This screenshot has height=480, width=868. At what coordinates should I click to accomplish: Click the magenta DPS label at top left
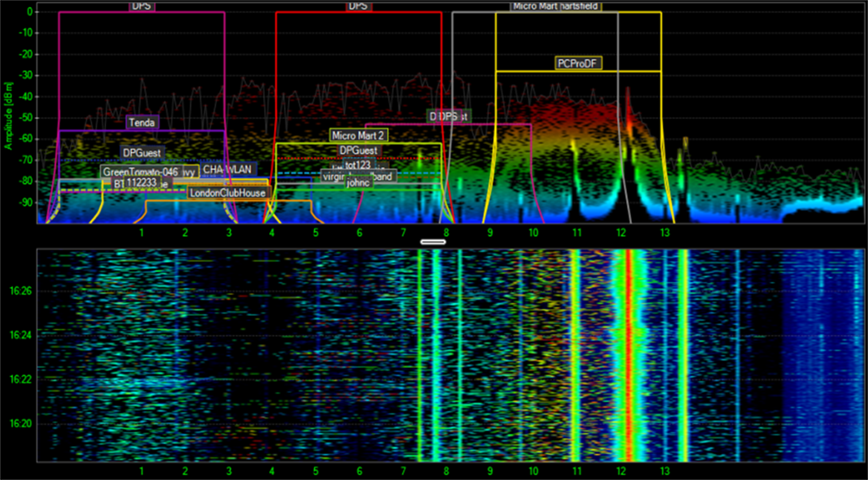point(141,5)
